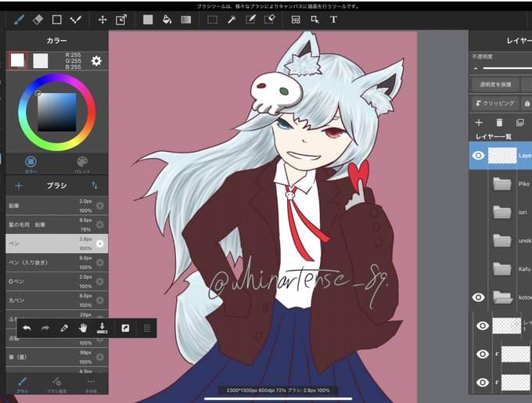
Task: Select the ペン(入り抜き) brush
Action: click(x=57, y=263)
